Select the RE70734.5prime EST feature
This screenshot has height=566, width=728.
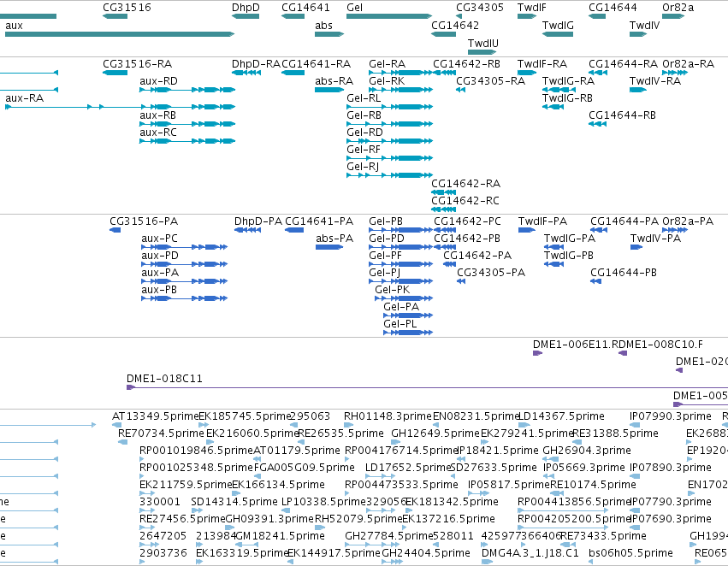pos(122,442)
